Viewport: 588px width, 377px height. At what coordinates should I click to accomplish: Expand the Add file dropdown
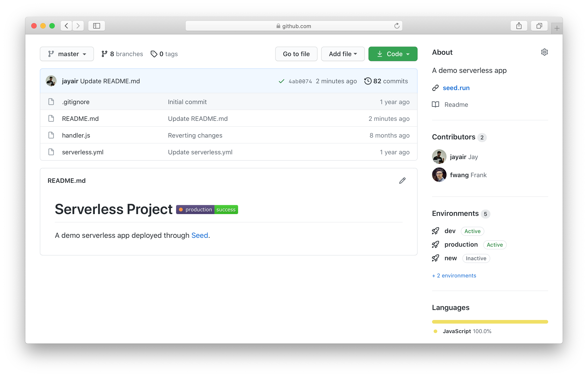pyautogui.click(x=342, y=54)
